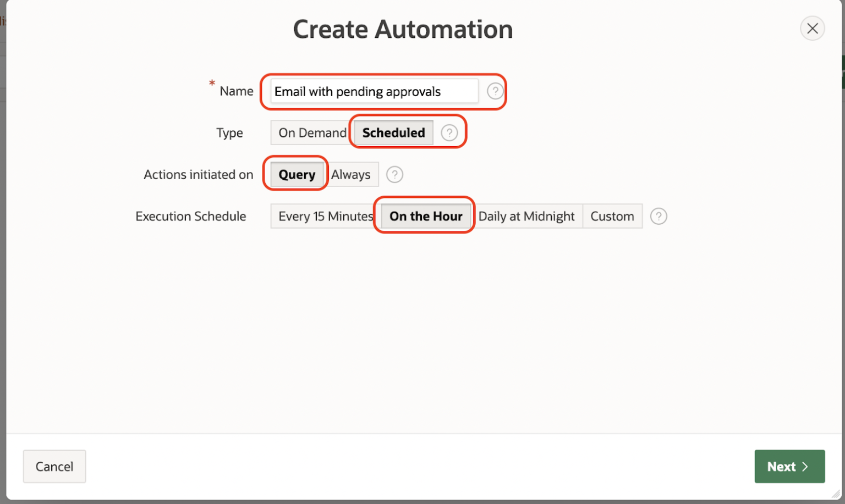Click Next to continue the wizard
Viewport: 845px width, 504px height.
(x=789, y=467)
